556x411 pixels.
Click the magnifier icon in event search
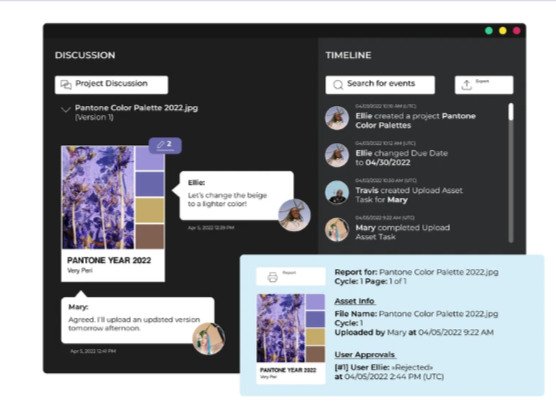pyautogui.click(x=338, y=85)
